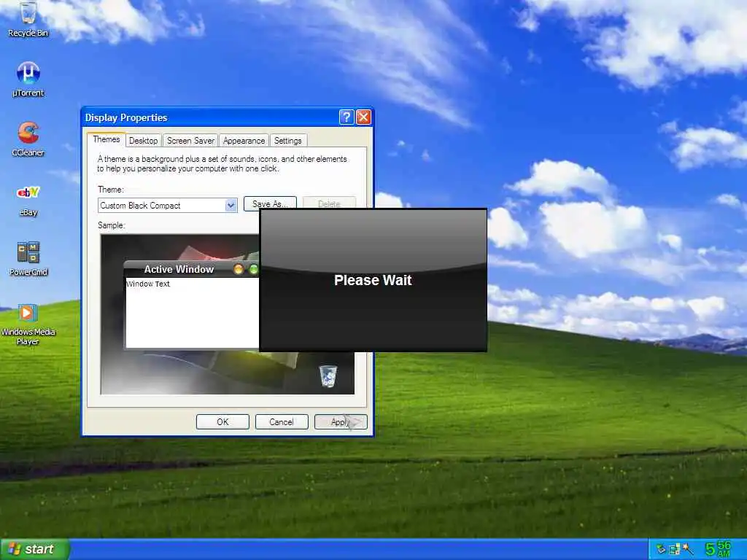Close the Display Properties dialog
Image resolution: width=747 pixels, height=560 pixels.
(x=363, y=117)
